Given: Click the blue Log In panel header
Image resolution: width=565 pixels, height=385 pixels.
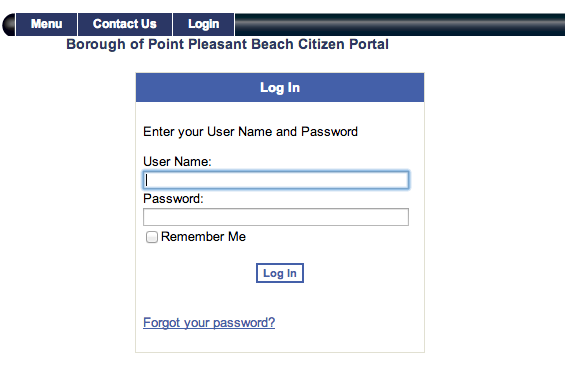Looking at the screenshot, I should click(280, 88).
